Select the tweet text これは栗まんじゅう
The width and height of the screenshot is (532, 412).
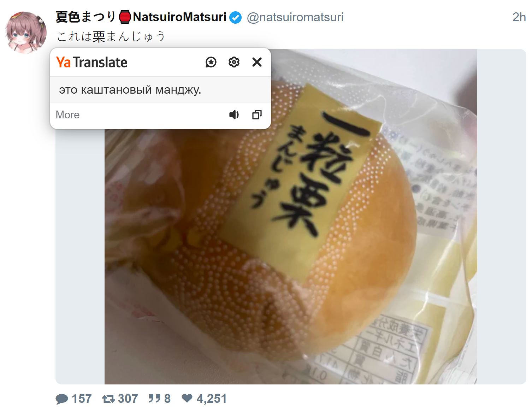tap(111, 36)
